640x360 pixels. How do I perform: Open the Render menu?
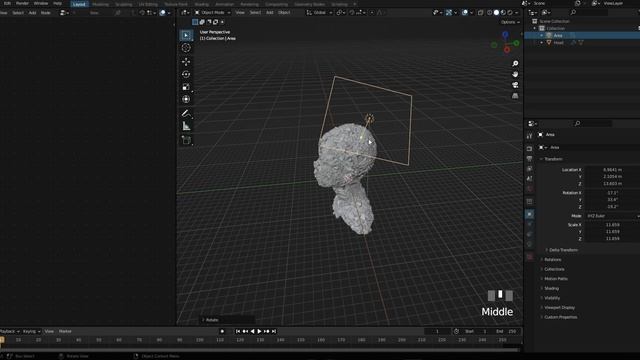[x=22, y=3]
